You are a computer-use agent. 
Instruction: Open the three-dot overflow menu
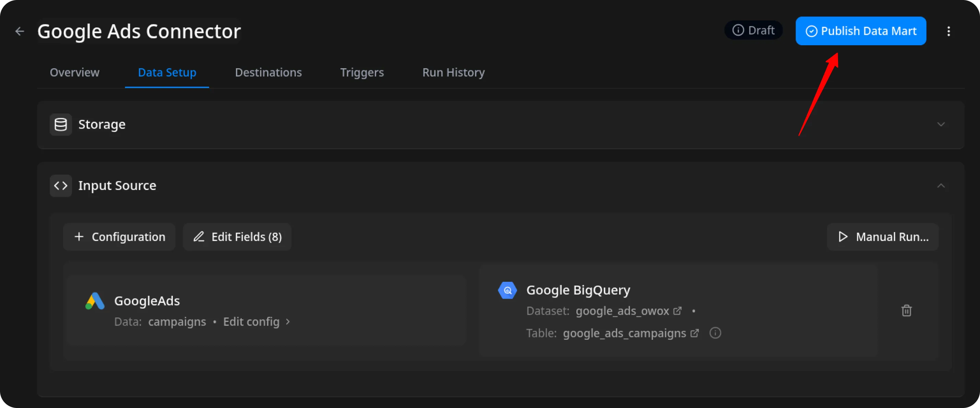click(x=949, y=32)
